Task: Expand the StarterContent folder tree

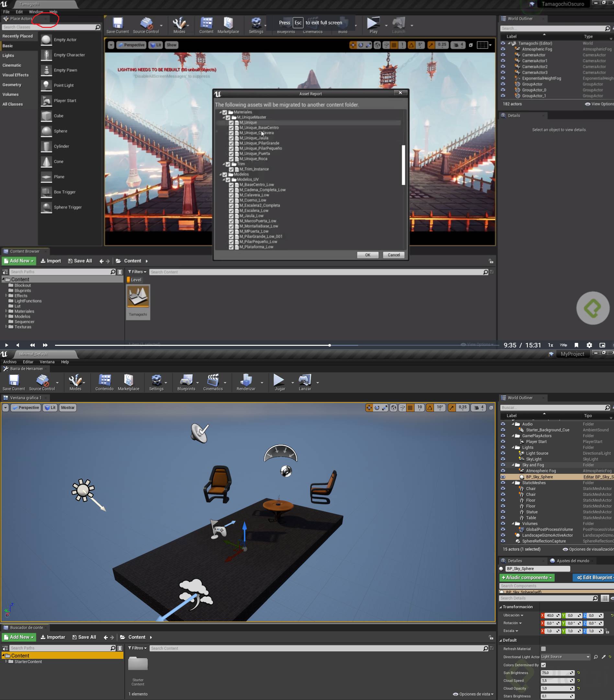Action: coord(6,661)
